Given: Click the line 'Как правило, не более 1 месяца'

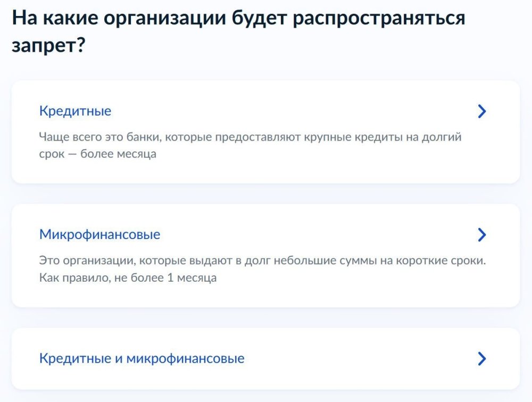Looking at the screenshot, I should coord(128,278).
